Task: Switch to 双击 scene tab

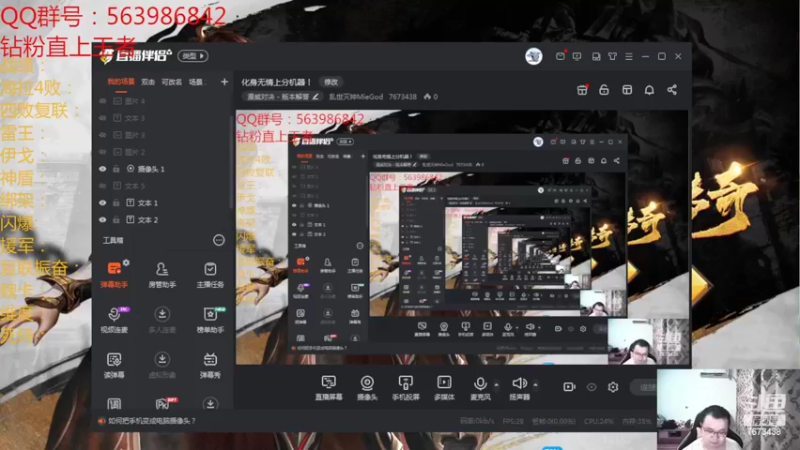Action: 148,82
